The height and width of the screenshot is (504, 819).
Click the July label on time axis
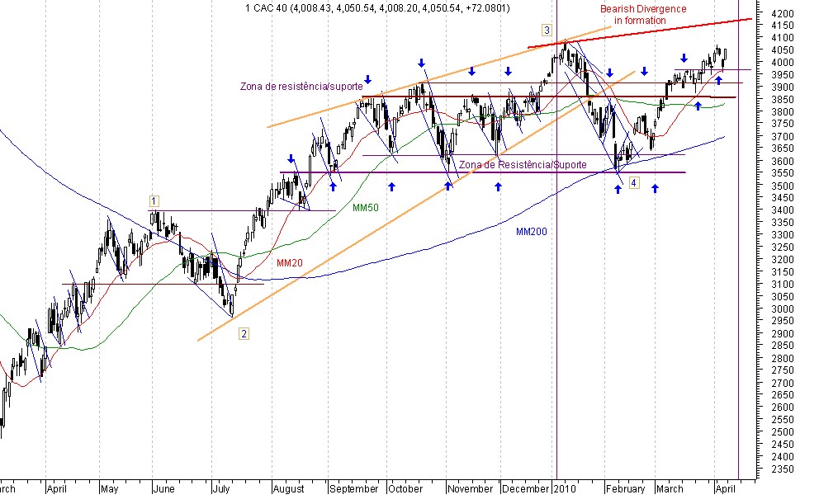(221, 489)
